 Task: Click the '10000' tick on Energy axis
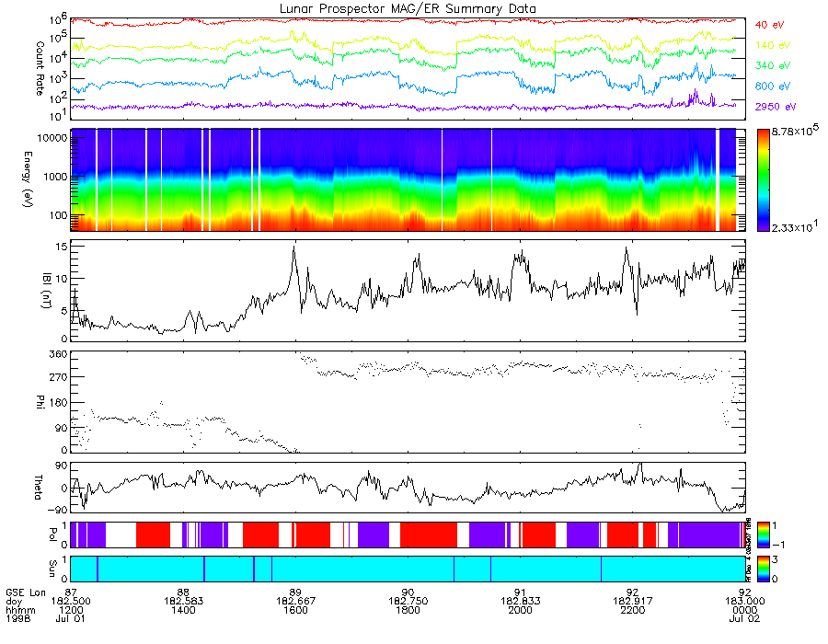pos(54,138)
